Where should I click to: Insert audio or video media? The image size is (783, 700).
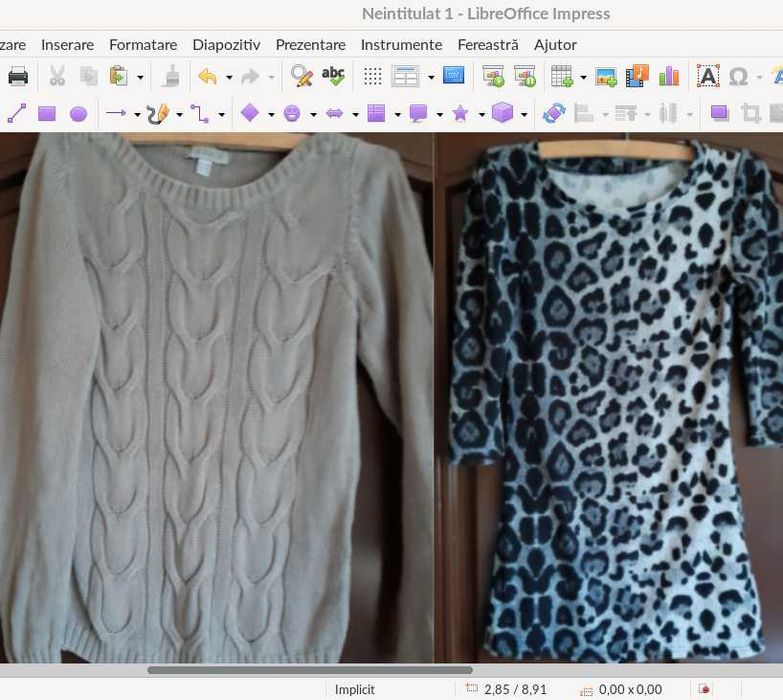coord(637,77)
